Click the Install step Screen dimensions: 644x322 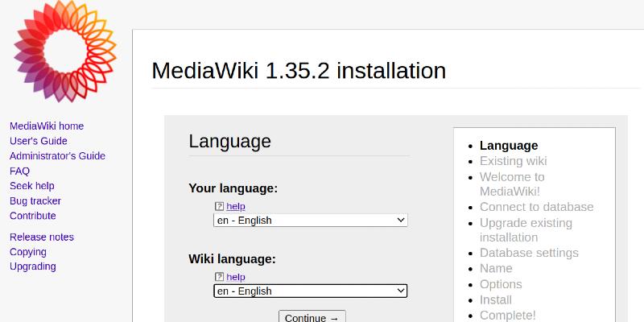pyautogui.click(x=496, y=300)
